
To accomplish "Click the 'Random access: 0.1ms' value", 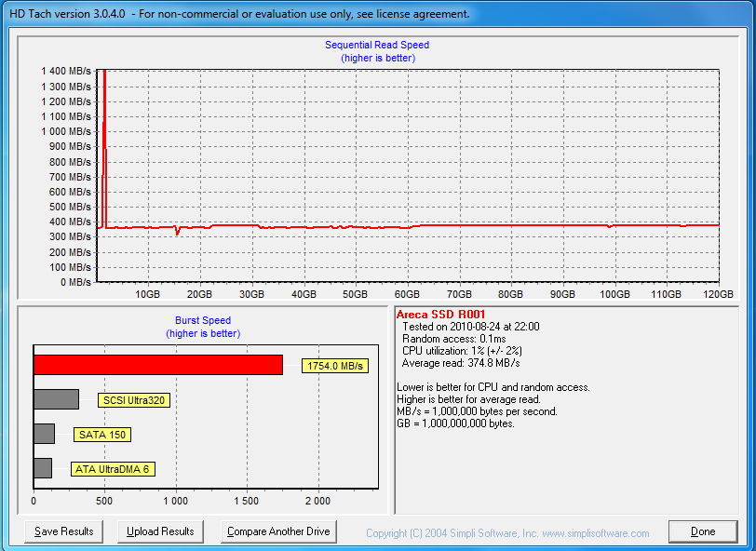I will tap(454, 339).
